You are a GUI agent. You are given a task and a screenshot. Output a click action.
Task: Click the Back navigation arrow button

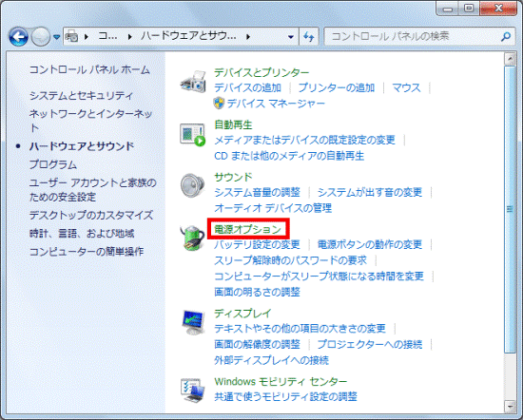tap(18, 37)
